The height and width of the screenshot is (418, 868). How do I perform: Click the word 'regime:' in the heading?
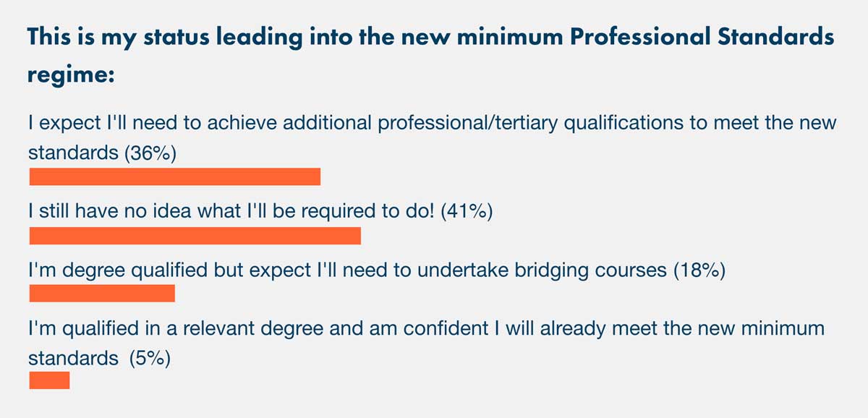pos(71,73)
